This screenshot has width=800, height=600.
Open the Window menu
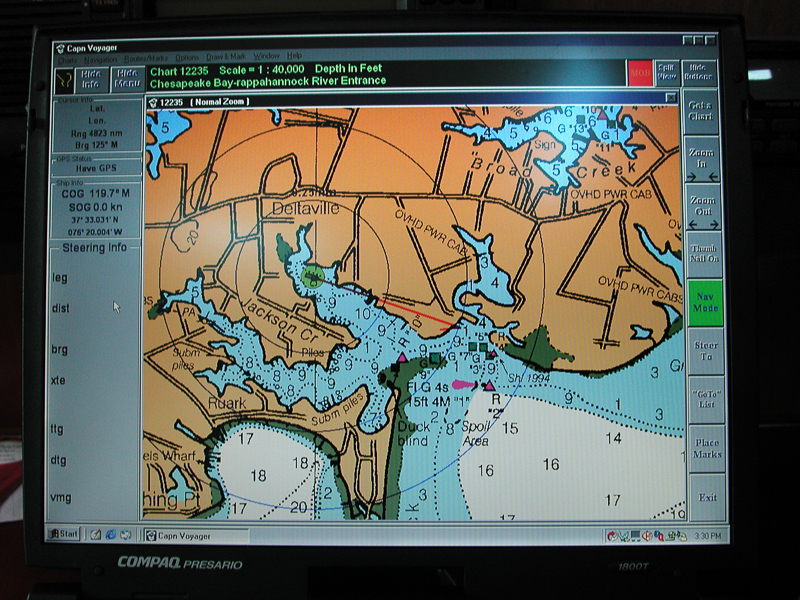point(266,56)
